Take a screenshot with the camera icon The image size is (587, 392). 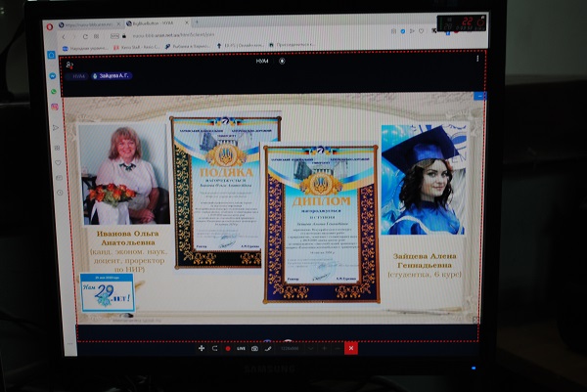click(255, 348)
